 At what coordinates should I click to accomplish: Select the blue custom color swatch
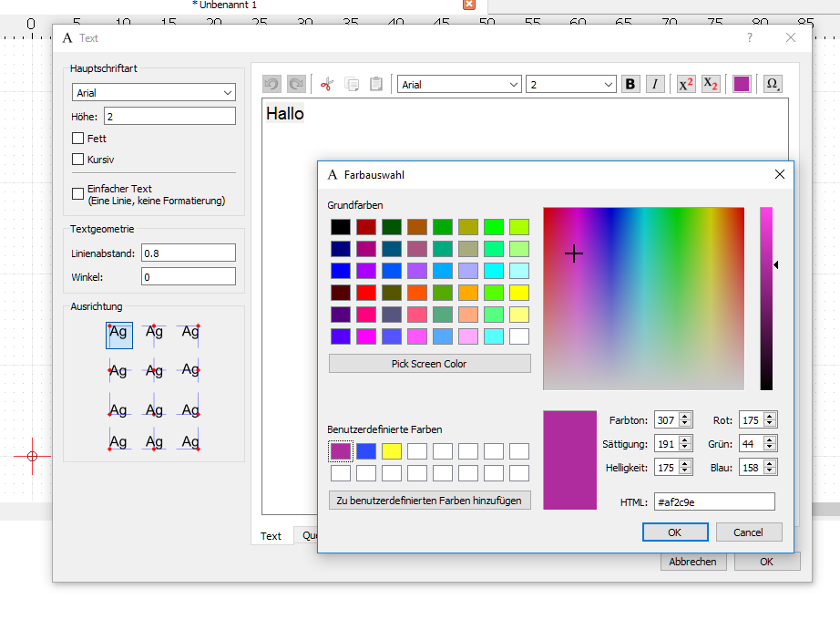click(x=366, y=450)
